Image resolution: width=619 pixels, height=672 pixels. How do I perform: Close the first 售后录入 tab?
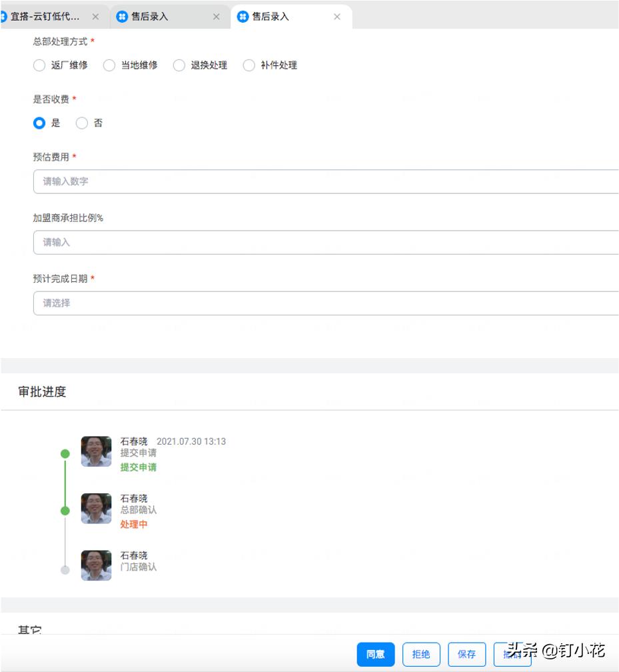(x=216, y=17)
